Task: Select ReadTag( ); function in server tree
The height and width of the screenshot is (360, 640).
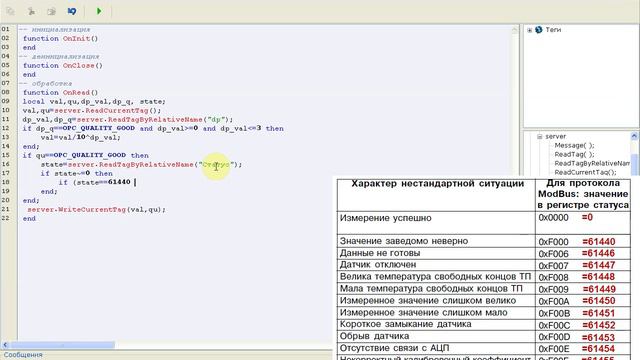Action: (x=574, y=154)
